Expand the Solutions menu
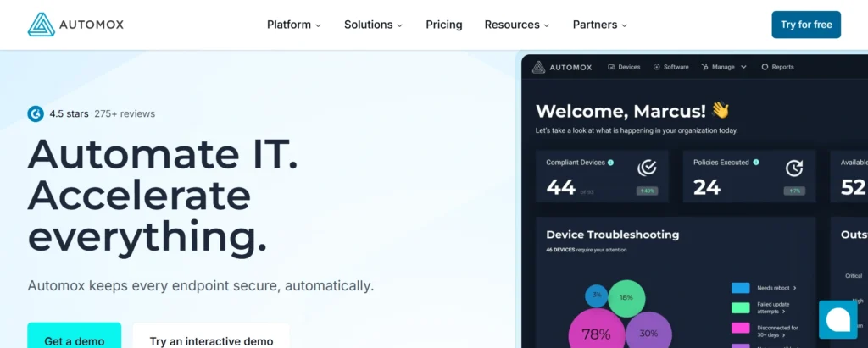Image resolution: width=868 pixels, height=348 pixels. click(x=374, y=25)
